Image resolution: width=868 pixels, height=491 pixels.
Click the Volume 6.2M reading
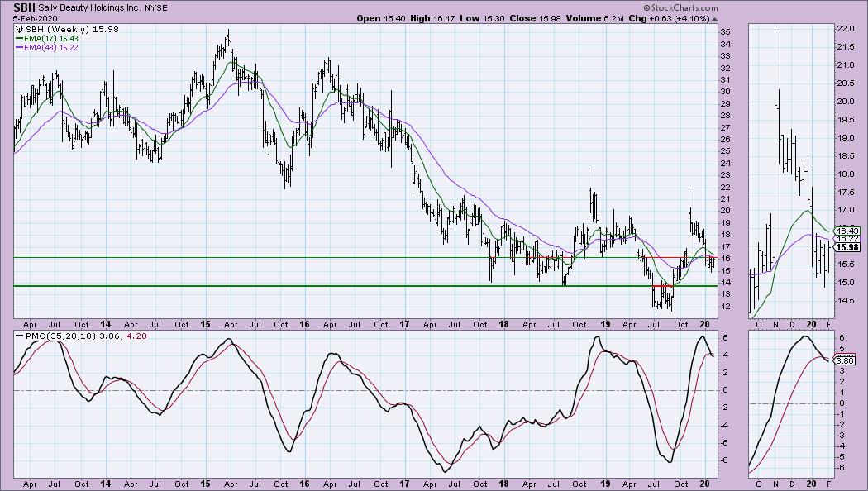[594, 18]
